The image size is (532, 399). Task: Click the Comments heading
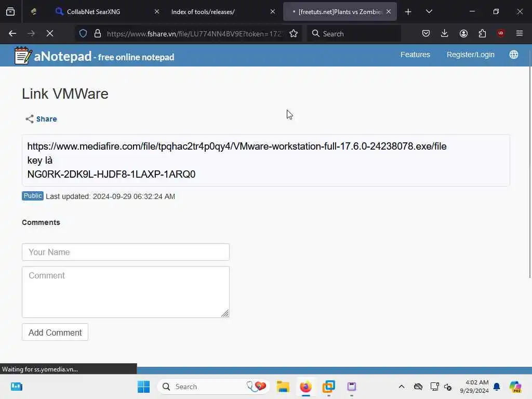41,222
